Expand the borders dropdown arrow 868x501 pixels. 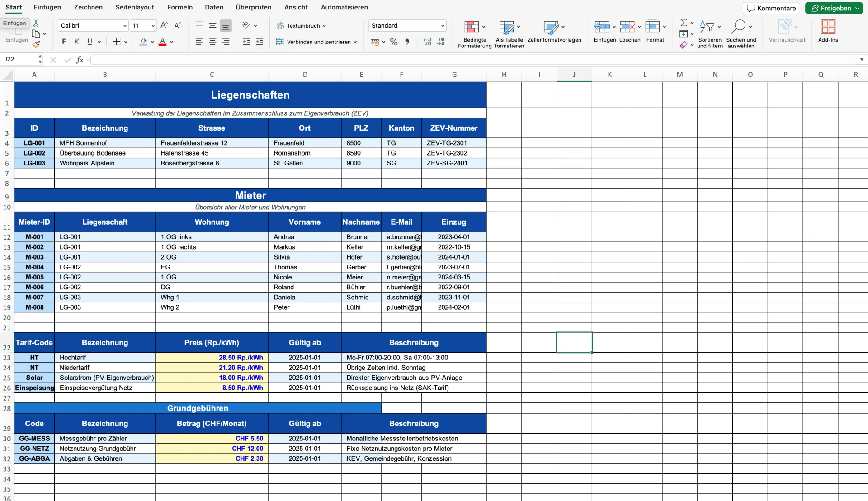pos(126,42)
